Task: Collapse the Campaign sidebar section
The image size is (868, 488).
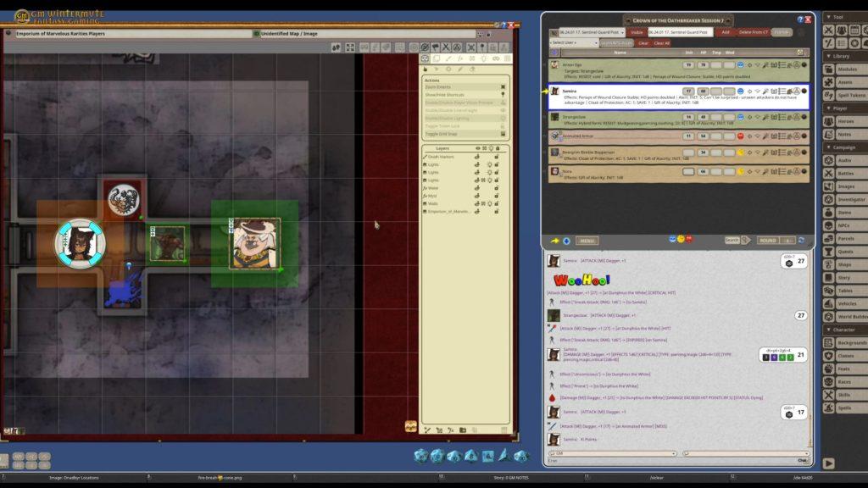Action: pos(829,147)
